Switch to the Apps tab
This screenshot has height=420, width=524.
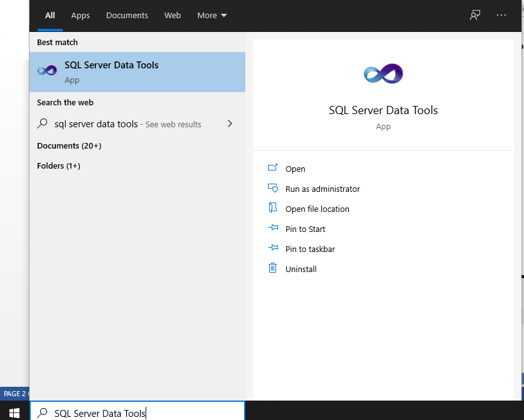point(80,16)
